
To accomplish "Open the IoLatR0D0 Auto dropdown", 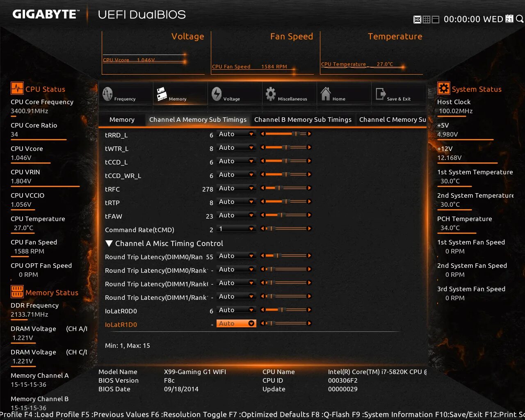I will tap(236, 310).
